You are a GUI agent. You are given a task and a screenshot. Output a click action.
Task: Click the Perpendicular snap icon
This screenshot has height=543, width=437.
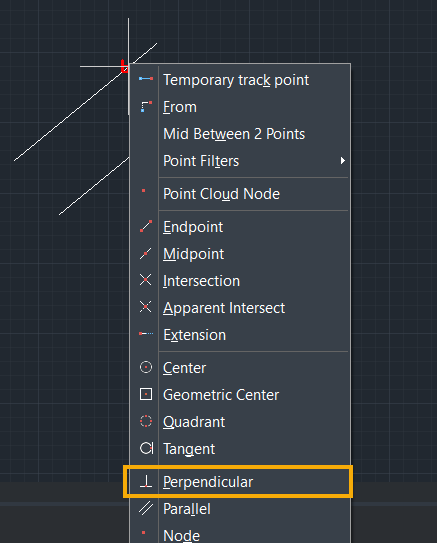pos(146,481)
